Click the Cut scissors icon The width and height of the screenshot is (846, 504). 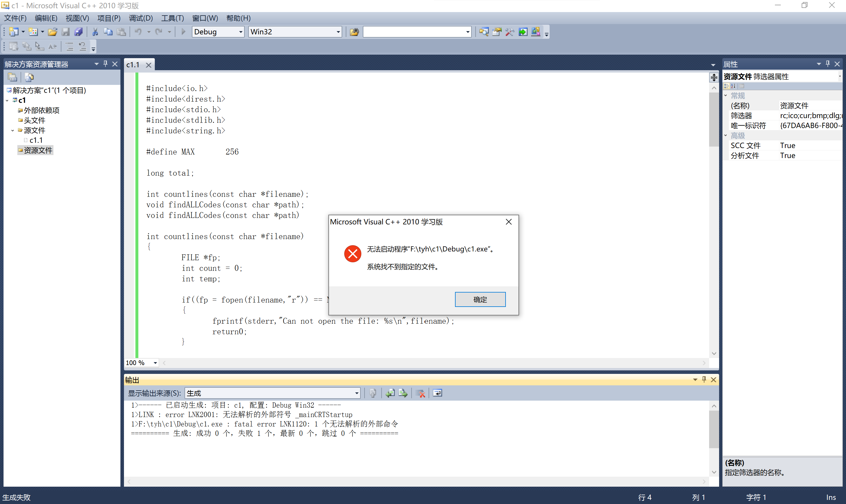(95, 32)
